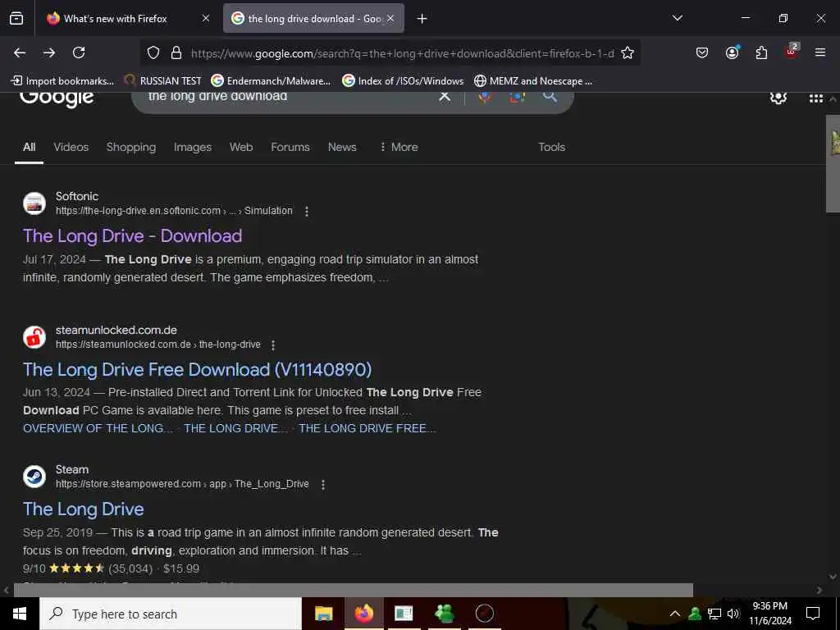The width and height of the screenshot is (840, 630).
Task: Open the RUSSIAN TEST bookmark
Action: pos(163,81)
